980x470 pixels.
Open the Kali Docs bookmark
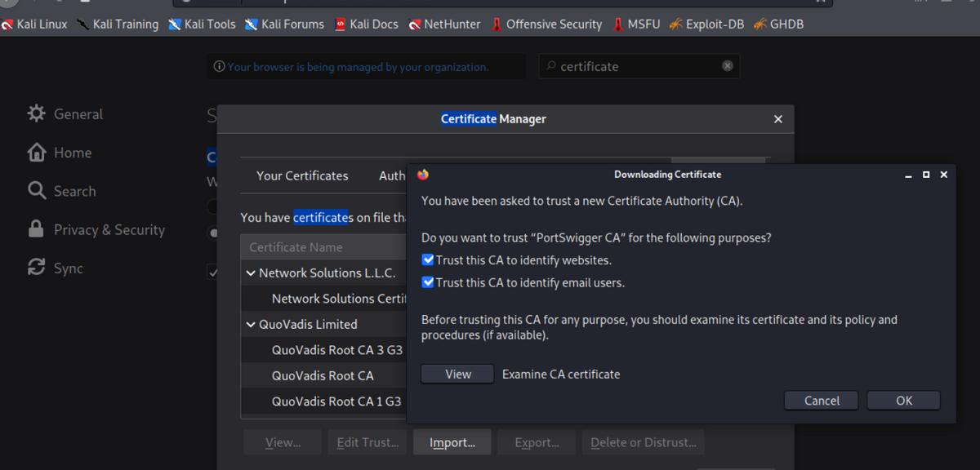pyautogui.click(x=365, y=24)
